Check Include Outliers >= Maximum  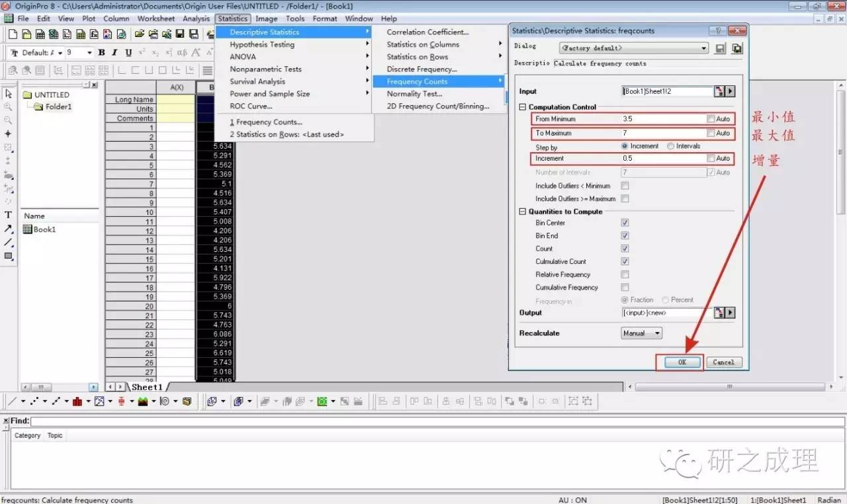point(625,198)
